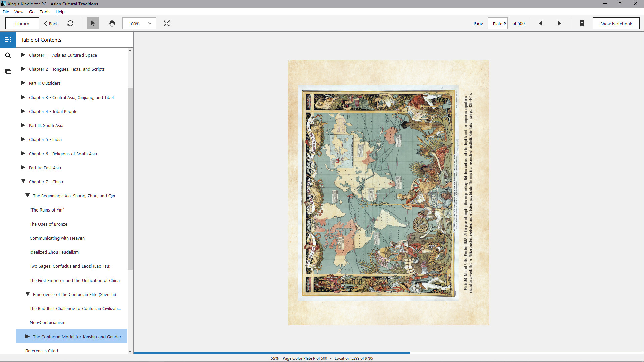Click the Table of Contents heading
This screenshot has height=362, width=644.
click(x=41, y=40)
